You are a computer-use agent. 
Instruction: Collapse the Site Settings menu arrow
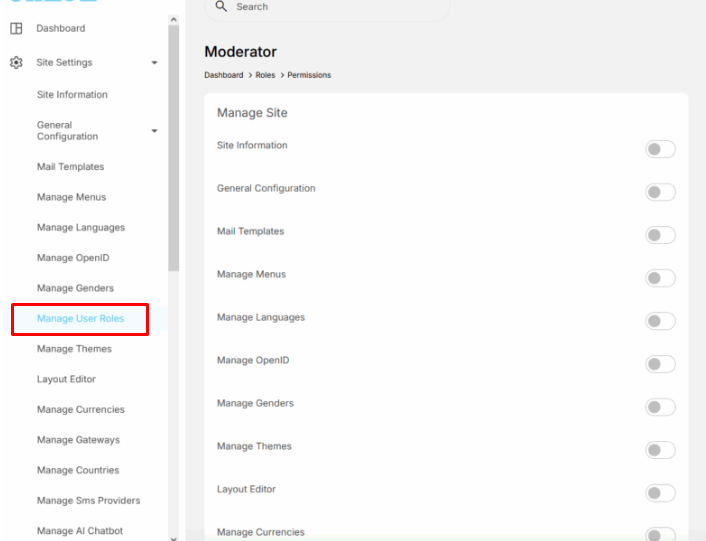click(154, 63)
